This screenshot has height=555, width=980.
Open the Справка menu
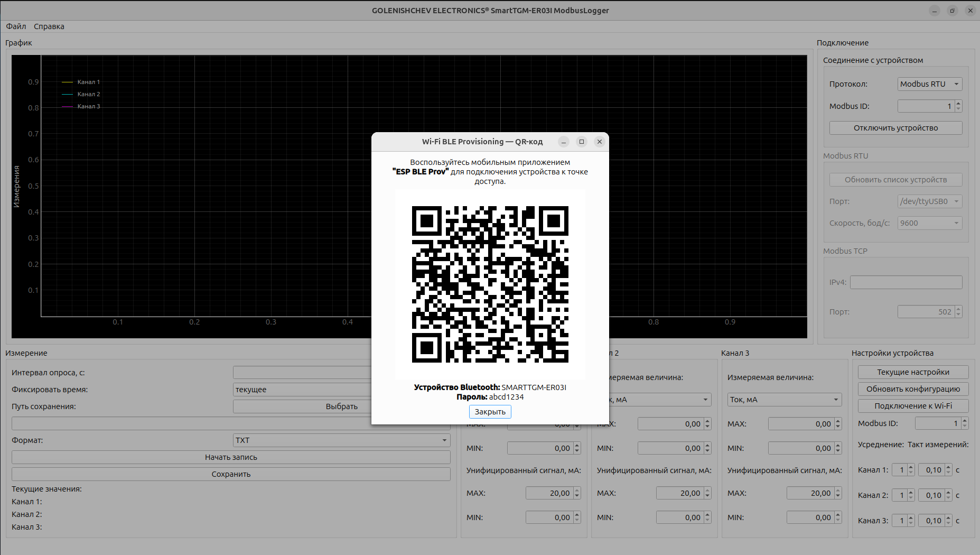(x=49, y=26)
